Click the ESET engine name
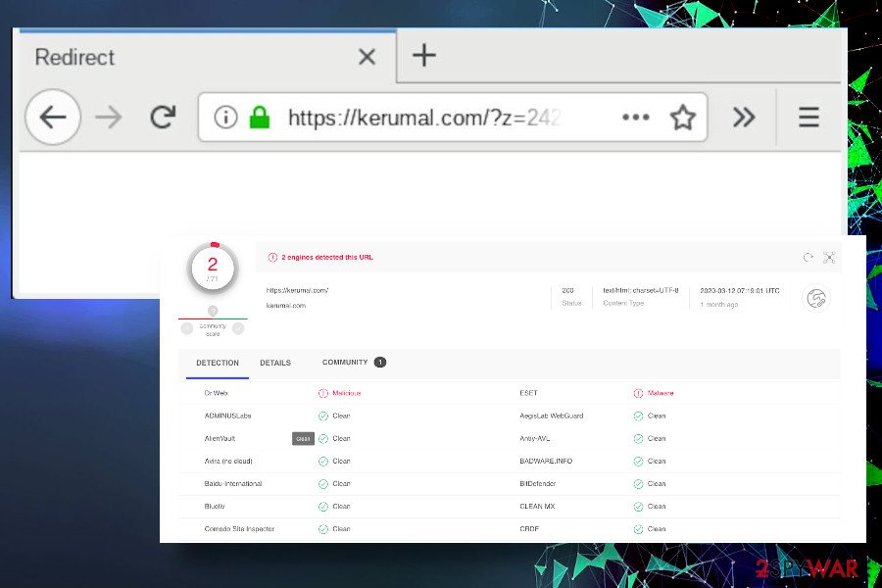 (529, 393)
